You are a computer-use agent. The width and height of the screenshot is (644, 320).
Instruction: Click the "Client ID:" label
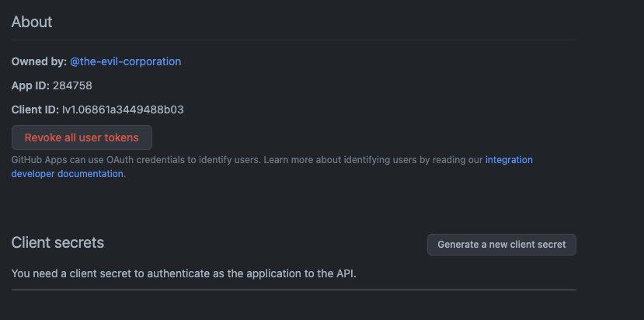[35, 110]
